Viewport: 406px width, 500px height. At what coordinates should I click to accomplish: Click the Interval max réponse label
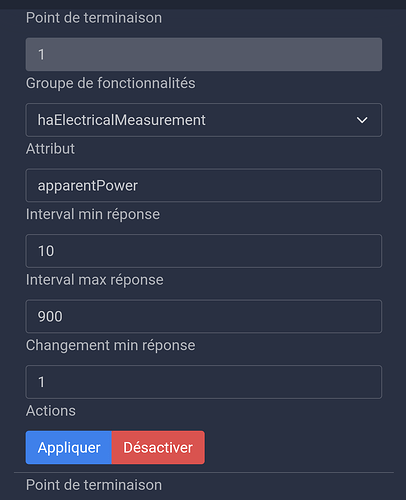(95, 280)
